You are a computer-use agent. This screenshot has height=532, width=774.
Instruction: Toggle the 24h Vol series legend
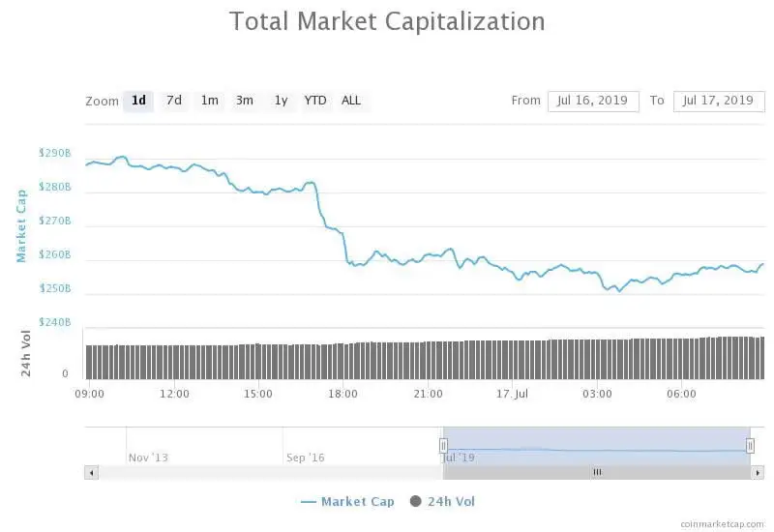tap(443, 501)
